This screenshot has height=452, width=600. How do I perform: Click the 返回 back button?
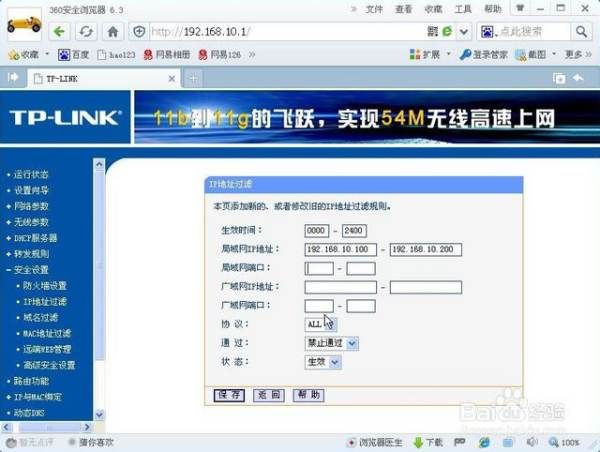(269, 395)
